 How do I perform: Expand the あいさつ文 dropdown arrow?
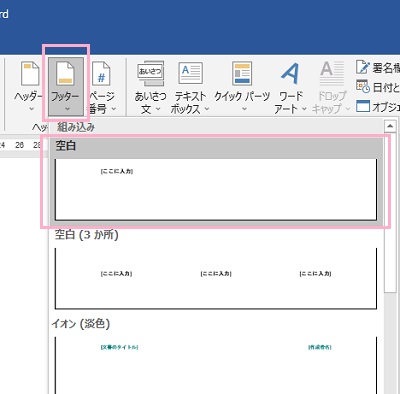(x=158, y=109)
